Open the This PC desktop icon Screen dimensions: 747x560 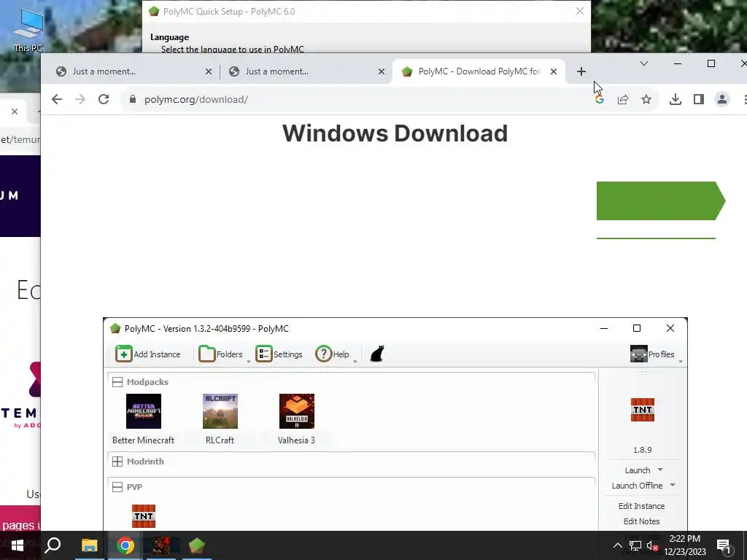tap(28, 31)
